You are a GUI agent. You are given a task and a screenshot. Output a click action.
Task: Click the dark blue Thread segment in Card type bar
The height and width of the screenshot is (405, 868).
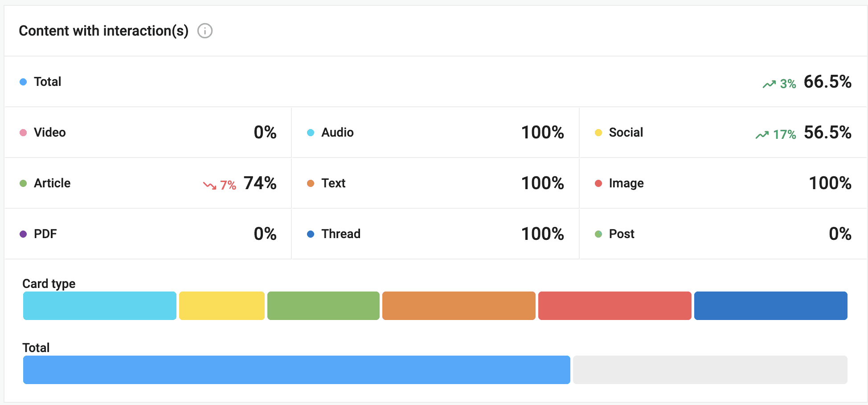coord(771,306)
